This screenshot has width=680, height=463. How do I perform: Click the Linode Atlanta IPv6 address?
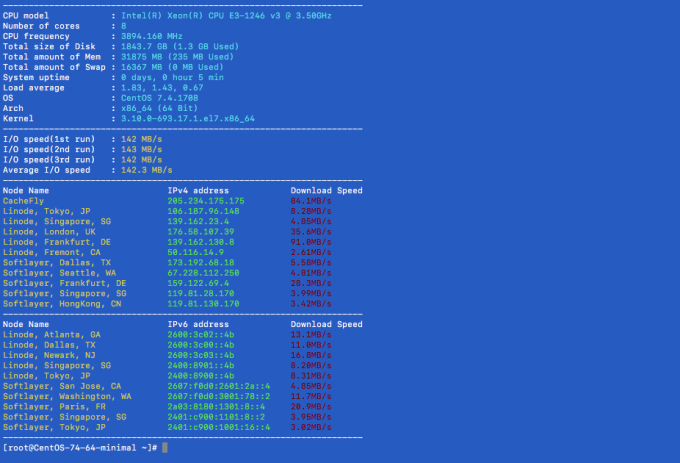[x=201, y=334]
